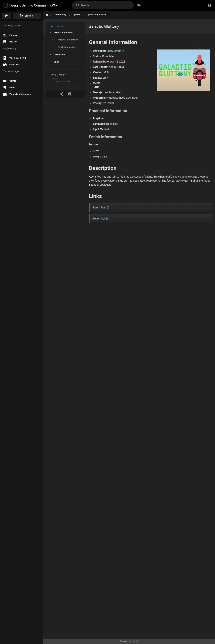Viewport: 215px width, 644px height.
Task: Open the community breadcrumb
Action: [60, 15]
